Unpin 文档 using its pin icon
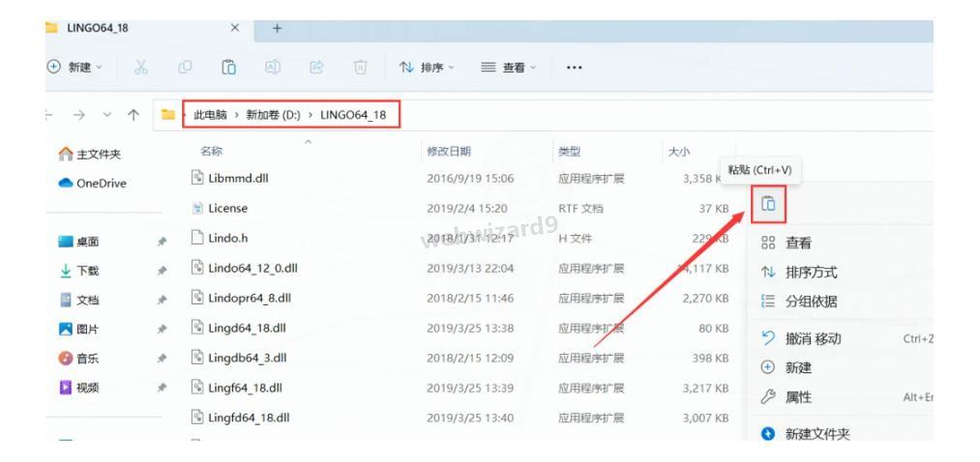980x462 pixels. [x=162, y=301]
